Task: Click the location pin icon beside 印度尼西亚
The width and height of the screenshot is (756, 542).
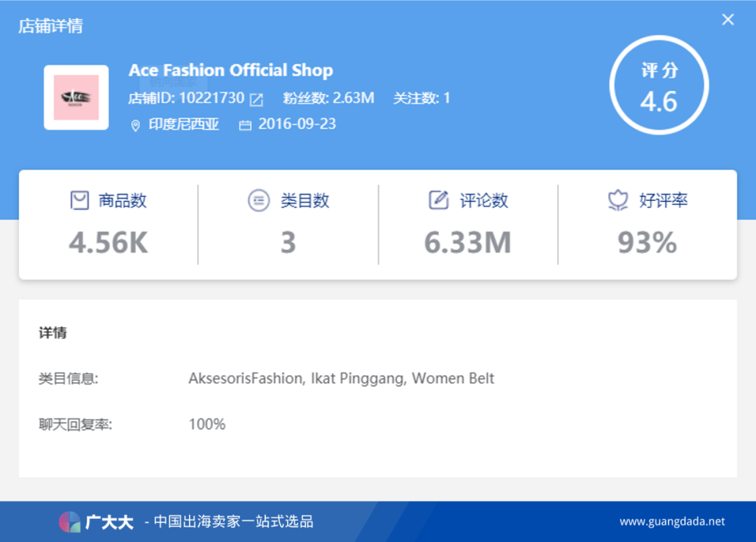Action: pos(136,125)
